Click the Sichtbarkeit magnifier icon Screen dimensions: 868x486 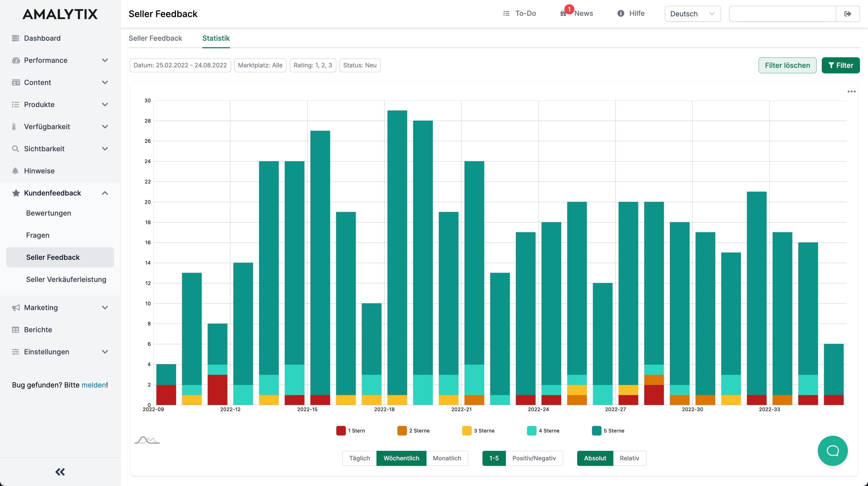tap(16, 149)
